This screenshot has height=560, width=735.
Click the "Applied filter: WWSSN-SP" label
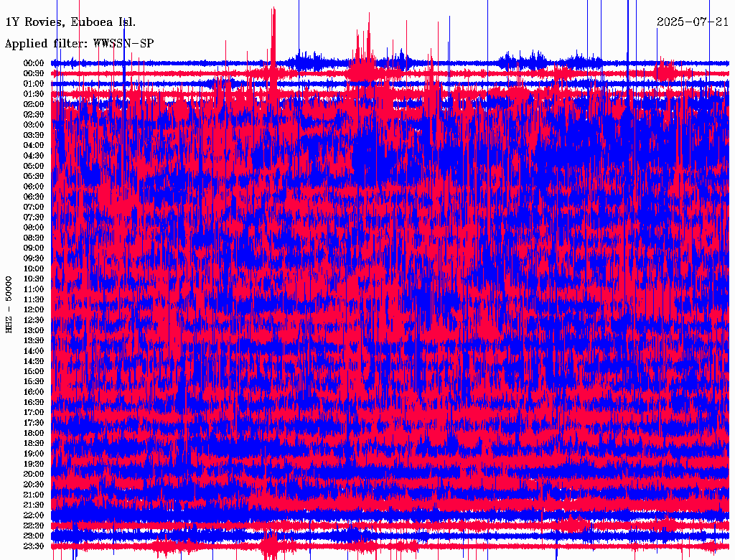coord(79,44)
